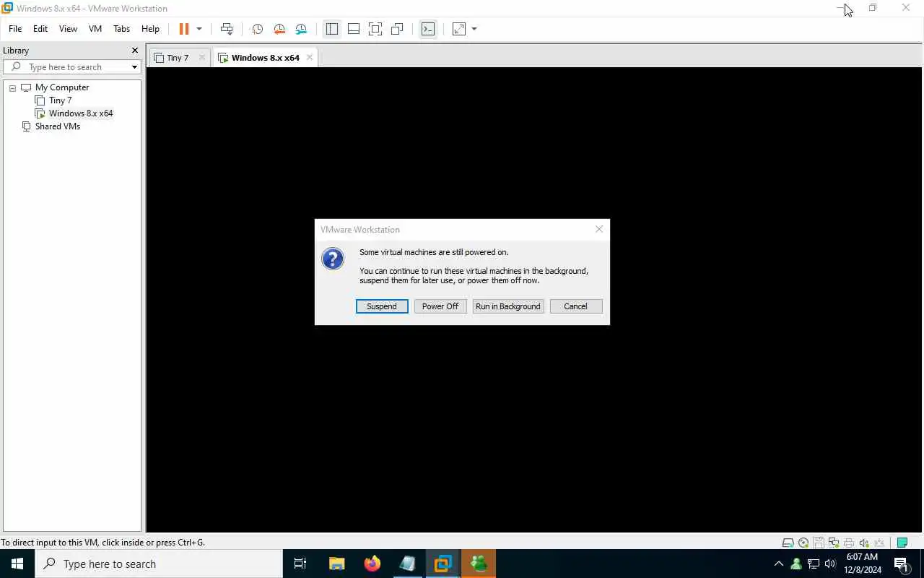The height and width of the screenshot is (578, 924).
Task: Close the Windows 8.x x64 tab
Action: coord(310,58)
